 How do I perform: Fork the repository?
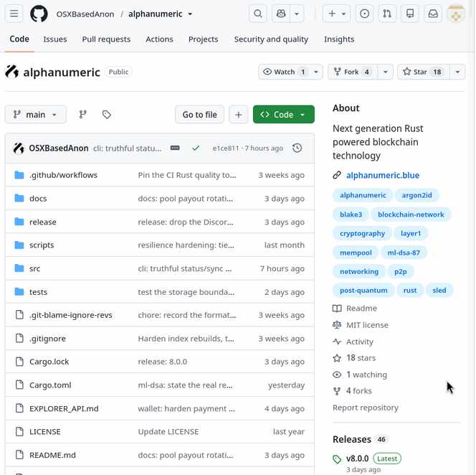(x=353, y=72)
